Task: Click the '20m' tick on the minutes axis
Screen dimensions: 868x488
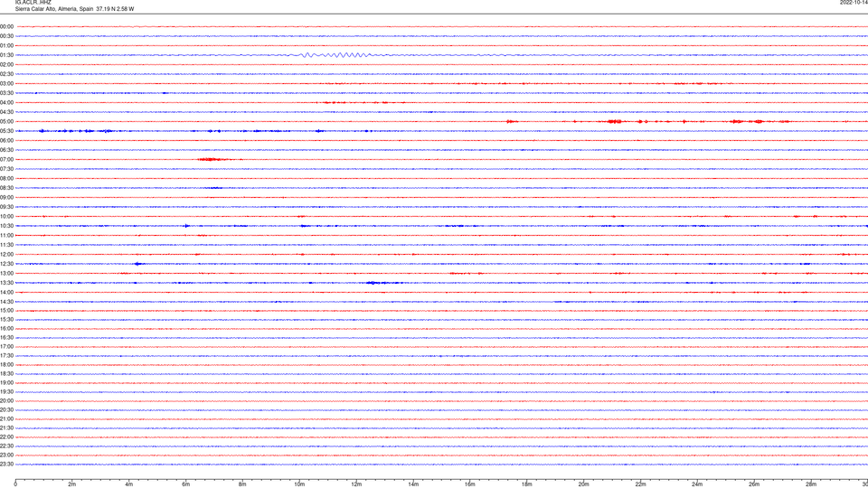Action: (583, 484)
